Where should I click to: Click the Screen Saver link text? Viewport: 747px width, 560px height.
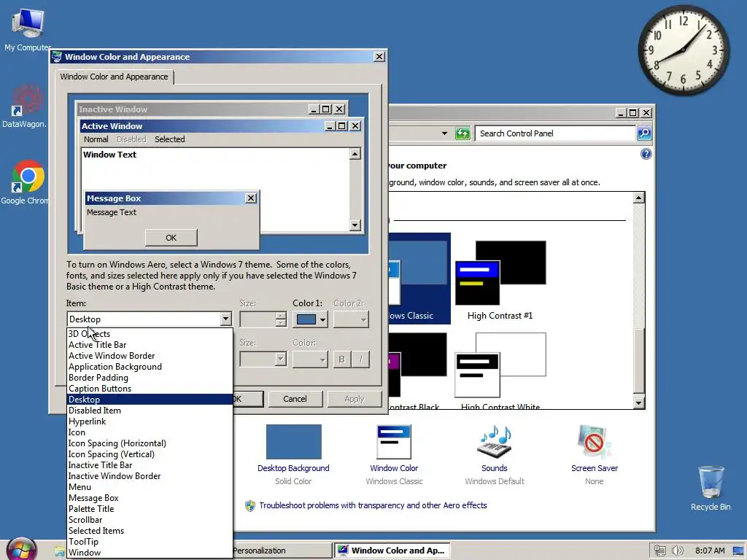595,468
